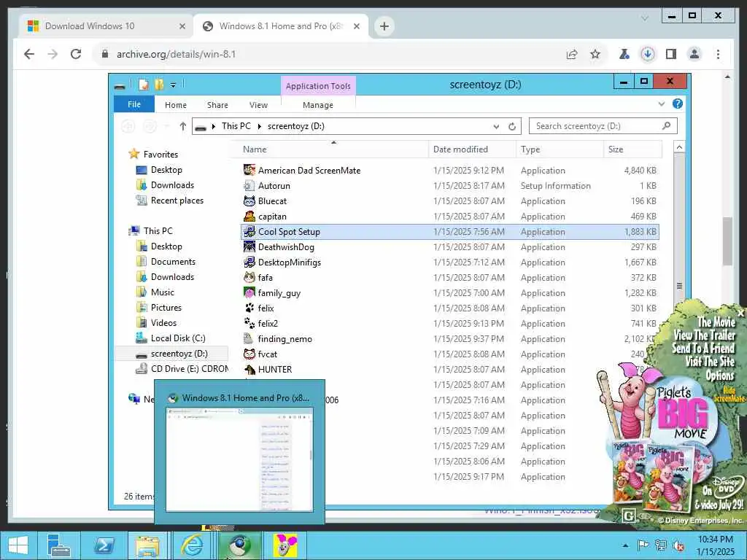Open Server Manager from the taskbar
747x560 pixels.
[x=59, y=545]
